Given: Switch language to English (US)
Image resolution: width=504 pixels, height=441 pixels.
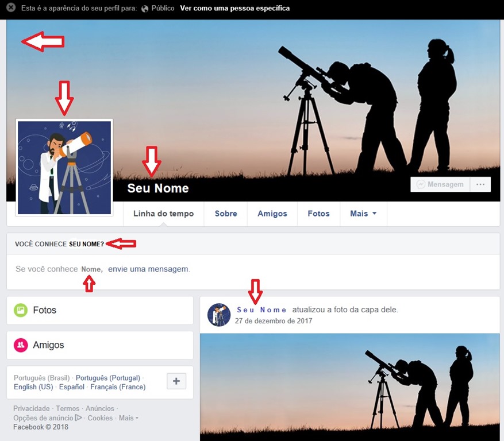Looking at the screenshot, I should (x=33, y=387).
